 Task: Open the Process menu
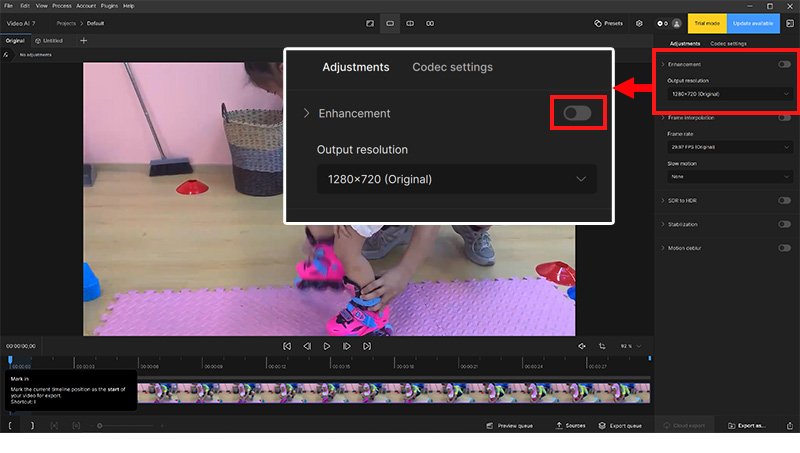62,6
